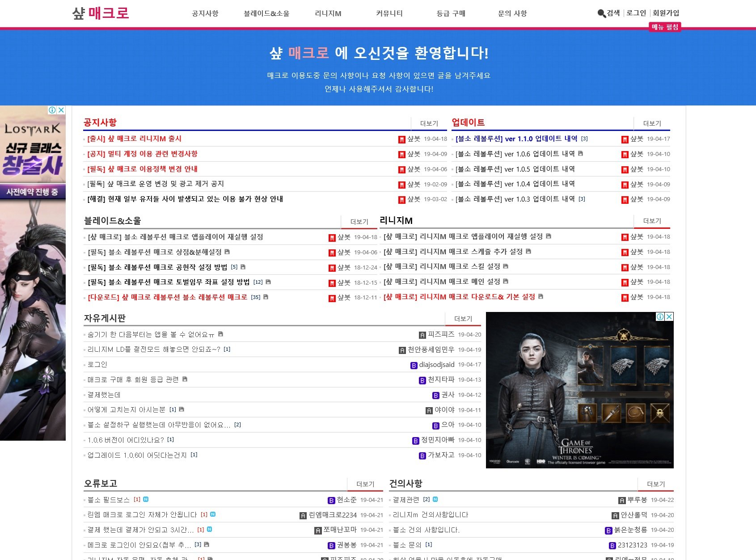Click the B level badge beside 현소준
The width and height of the screenshot is (756, 560).
pyautogui.click(x=331, y=501)
